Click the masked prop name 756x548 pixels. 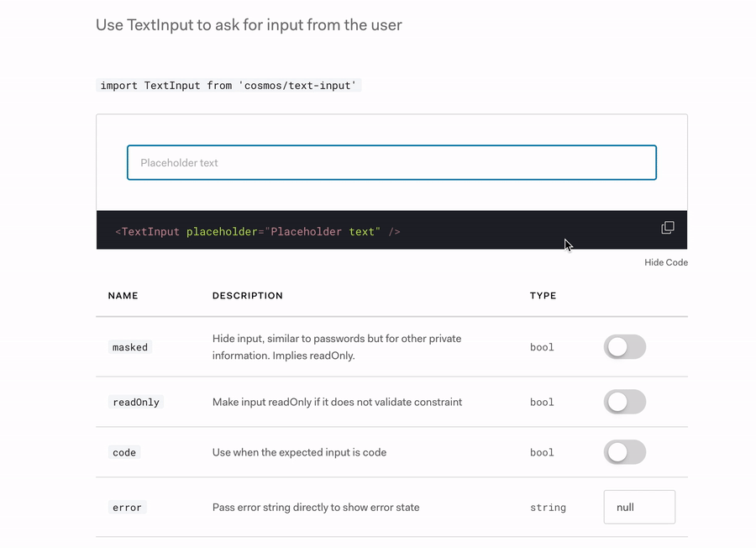click(x=130, y=347)
